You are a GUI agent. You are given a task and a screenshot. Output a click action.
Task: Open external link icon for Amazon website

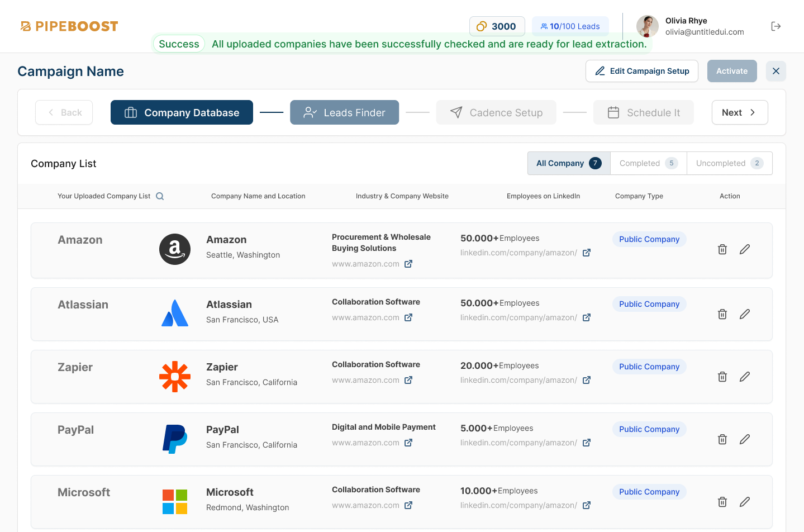pos(408,264)
